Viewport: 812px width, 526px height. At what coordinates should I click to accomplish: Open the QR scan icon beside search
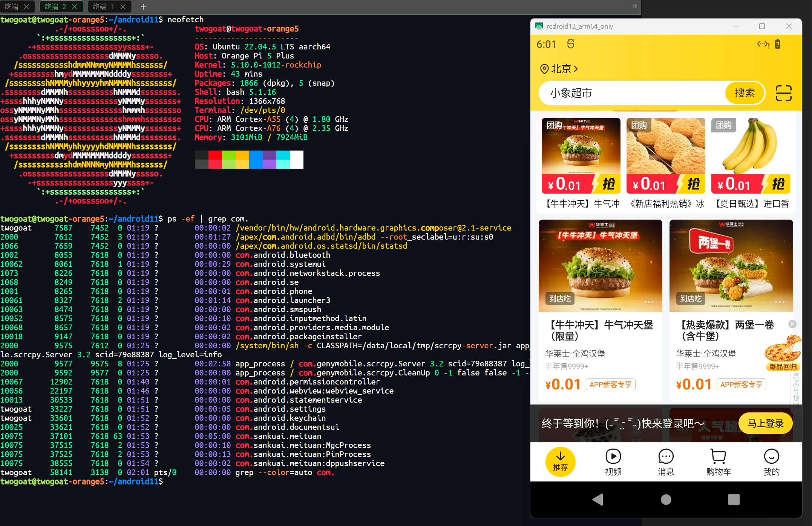click(x=783, y=93)
